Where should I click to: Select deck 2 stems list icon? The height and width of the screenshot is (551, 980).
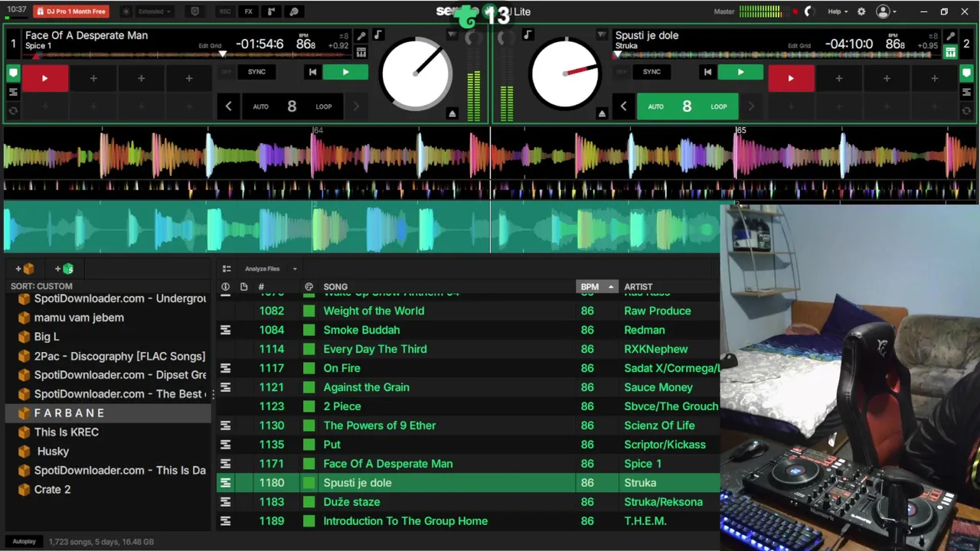tap(966, 93)
